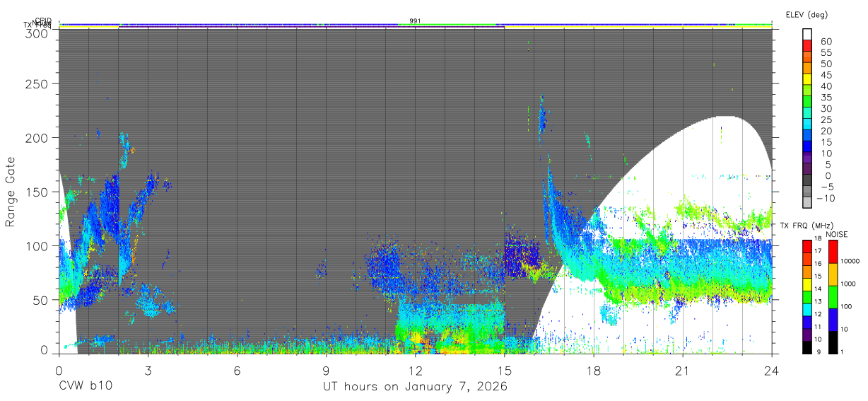Click the CVW b10 radar beam label
The image size is (868, 401).
(86, 386)
